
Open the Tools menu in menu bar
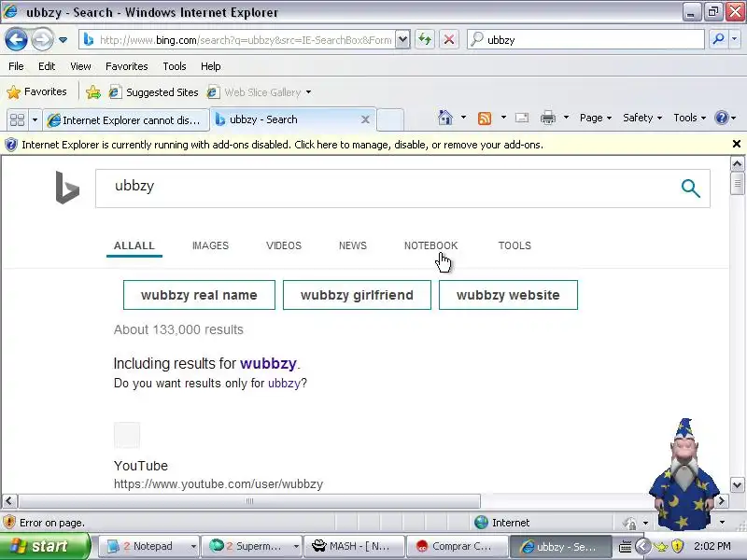coord(175,66)
